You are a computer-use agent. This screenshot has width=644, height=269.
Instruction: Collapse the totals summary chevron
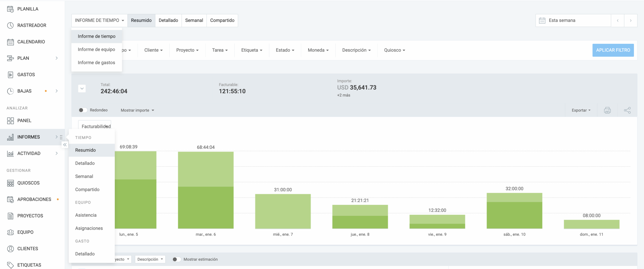[x=82, y=88]
